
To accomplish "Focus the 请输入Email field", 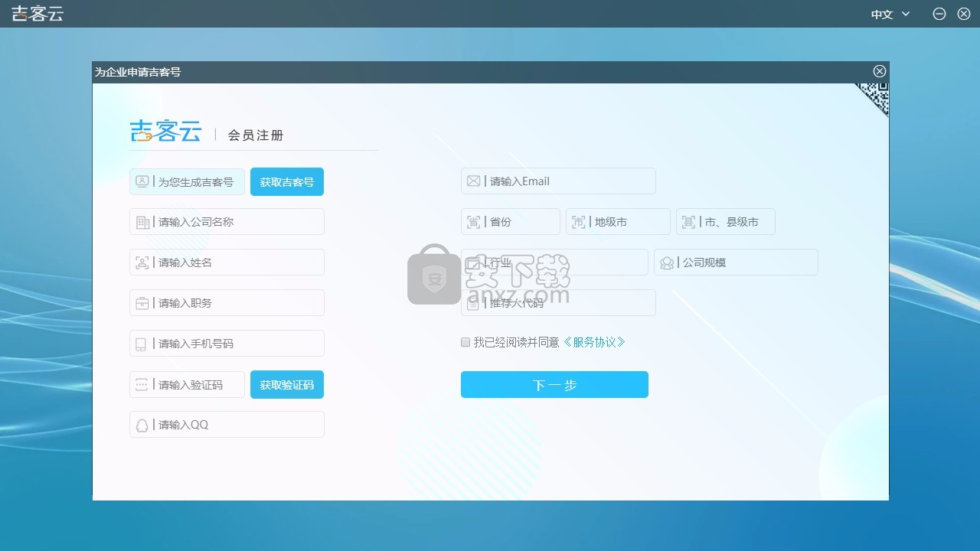I will [x=558, y=181].
